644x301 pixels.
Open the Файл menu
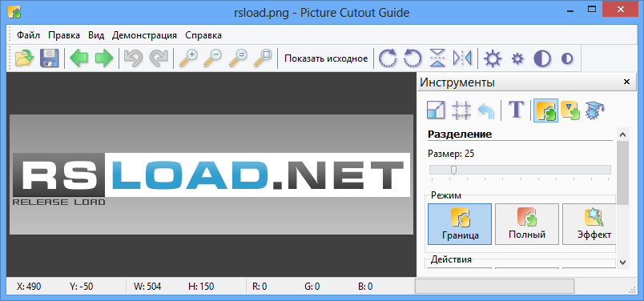(x=28, y=35)
